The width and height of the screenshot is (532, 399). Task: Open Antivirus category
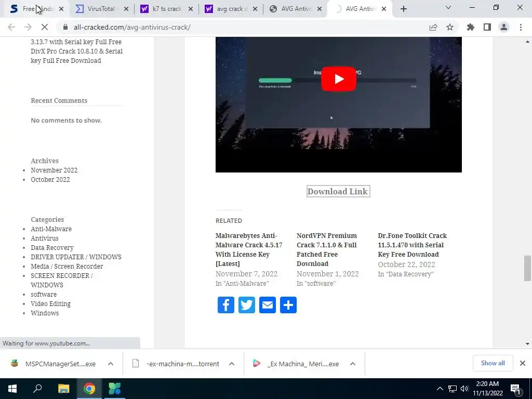tap(45, 238)
